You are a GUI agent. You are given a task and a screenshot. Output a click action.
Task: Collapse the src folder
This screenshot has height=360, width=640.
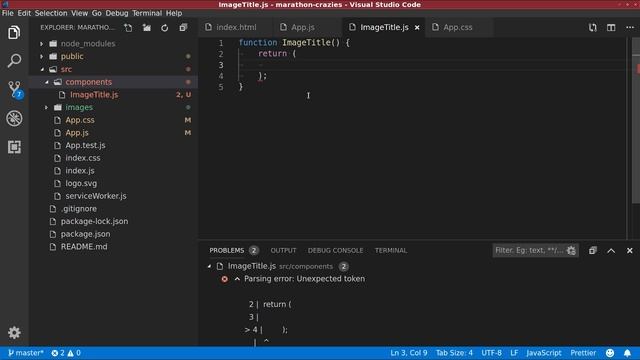pos(42,69)
